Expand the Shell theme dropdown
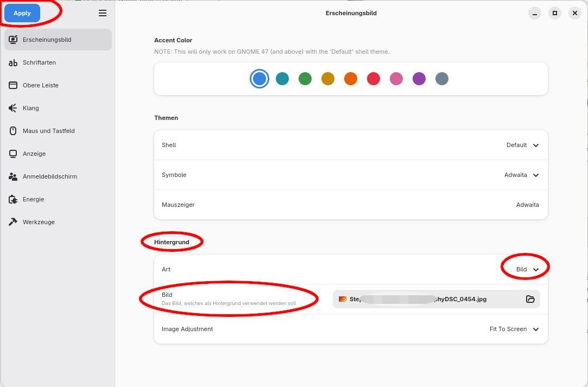 522,145
